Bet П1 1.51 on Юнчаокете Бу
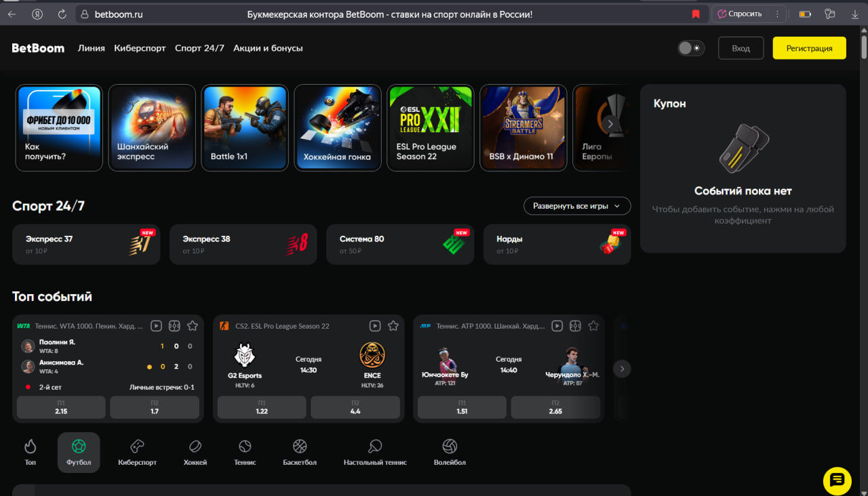Image resolution: width=868 pixels, height=496 pixels. click(462, 407)
